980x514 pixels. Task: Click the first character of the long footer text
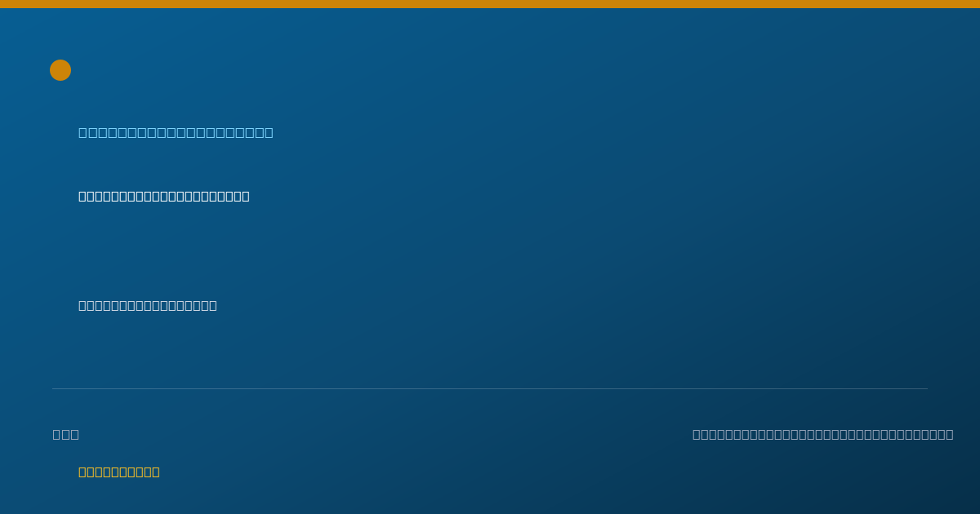pyautogui.click(x=697, y=434)
